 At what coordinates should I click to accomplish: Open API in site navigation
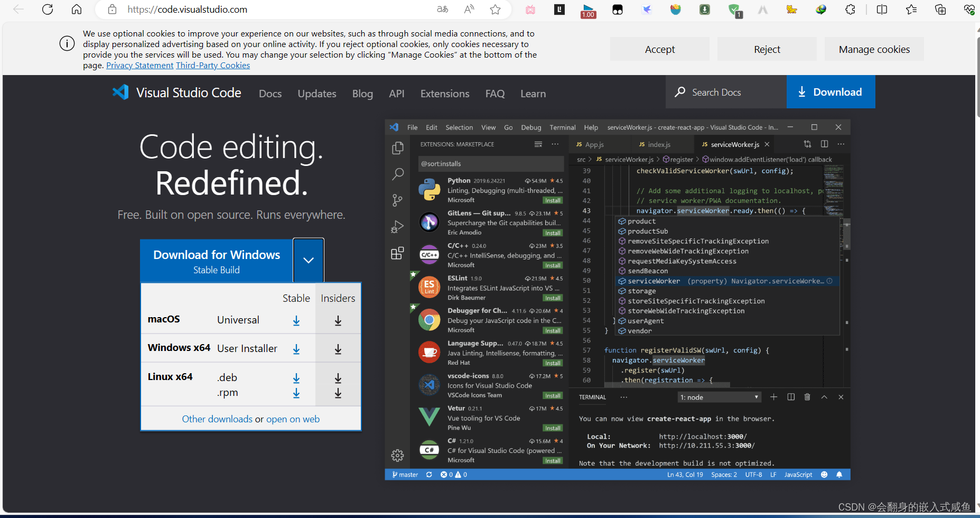(x=397, y=94)
